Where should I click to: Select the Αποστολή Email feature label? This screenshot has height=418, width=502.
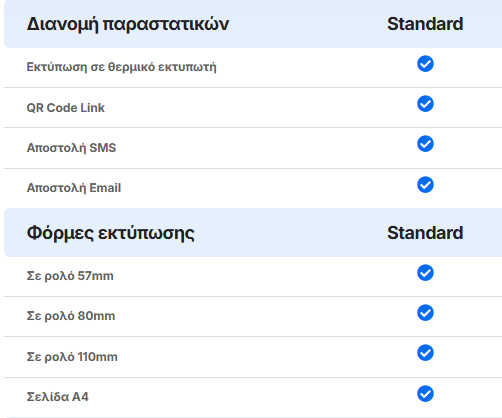click(x=74, y=188)
